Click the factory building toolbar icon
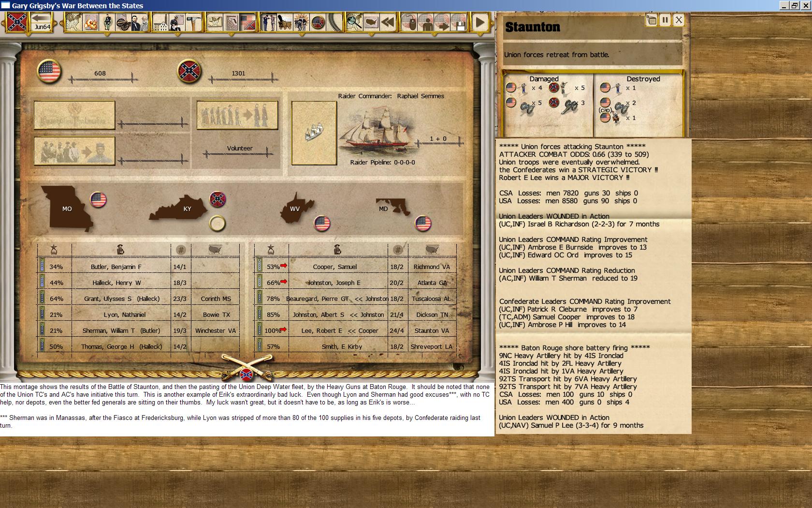Image resolution: width=812 pixels, height=508 pixels. [160, 22]
